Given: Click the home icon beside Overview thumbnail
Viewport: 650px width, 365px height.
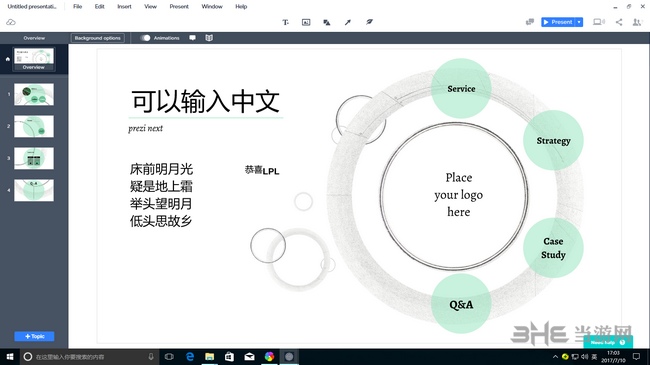Looking at the screenshot, I should pos(7,59).
